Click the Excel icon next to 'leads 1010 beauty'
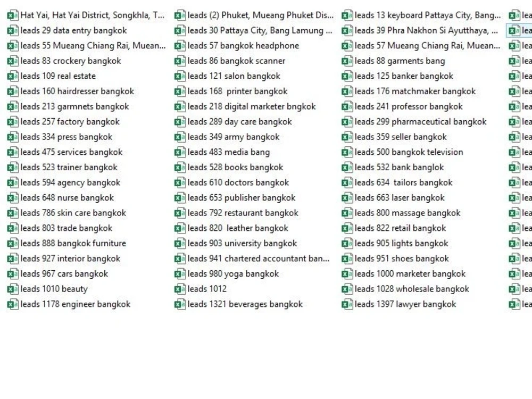The width and height of the screenshot is (532, 399). (13, 289)
